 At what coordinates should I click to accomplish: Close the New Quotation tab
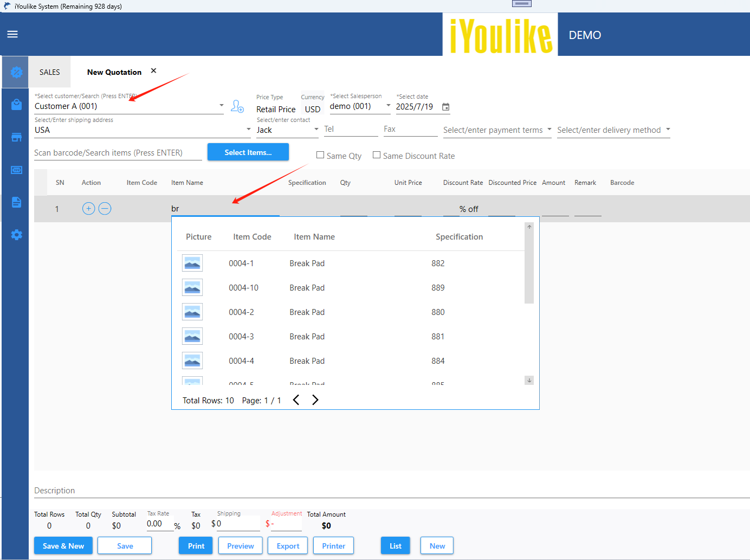coord(153,71)
